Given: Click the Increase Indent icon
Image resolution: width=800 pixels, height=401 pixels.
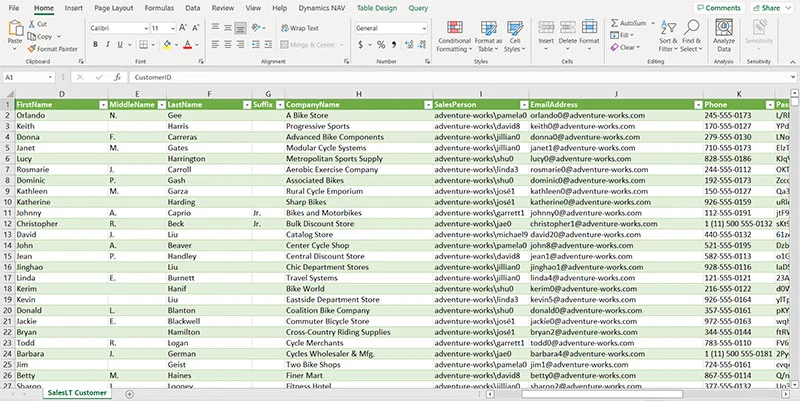Looking at the screenshot, I should click(268, 45).
